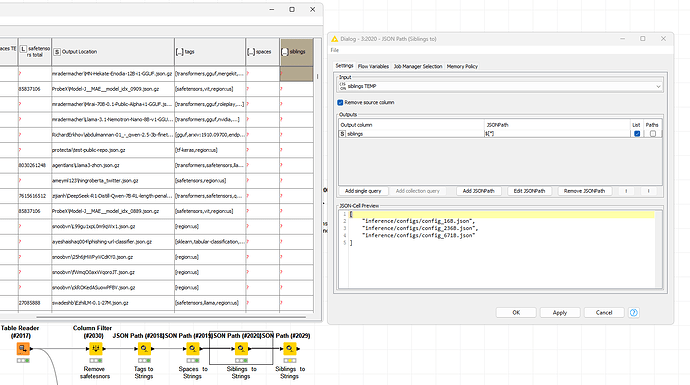Click the string type icon of siblings output row
This screenshot has width=690, height=385.
tap(342, 134)
